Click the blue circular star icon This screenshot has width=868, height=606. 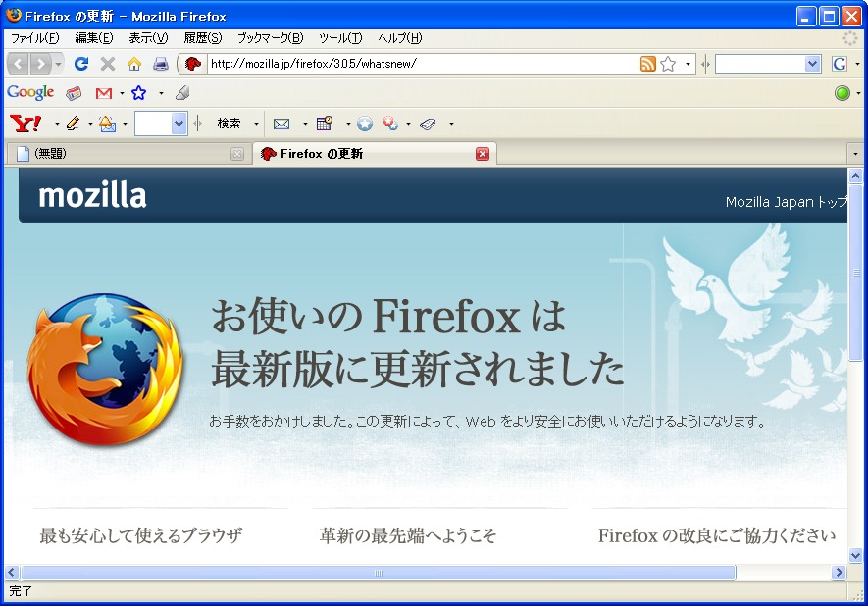(x=364, y=124)
